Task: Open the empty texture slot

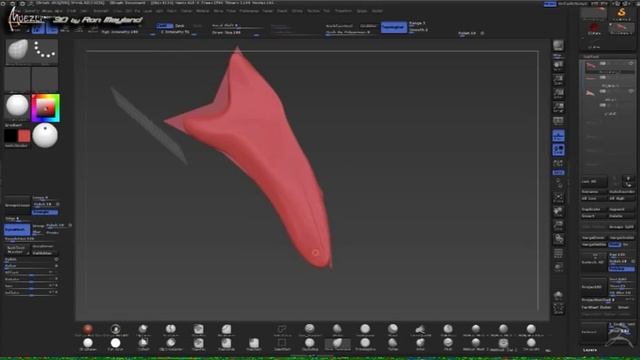Action: coord(44,79)
